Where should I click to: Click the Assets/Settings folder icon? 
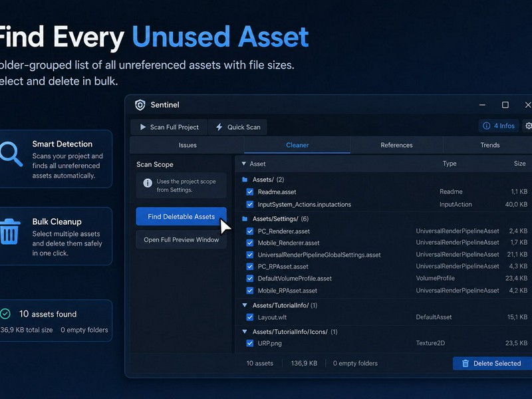(245, 219)
